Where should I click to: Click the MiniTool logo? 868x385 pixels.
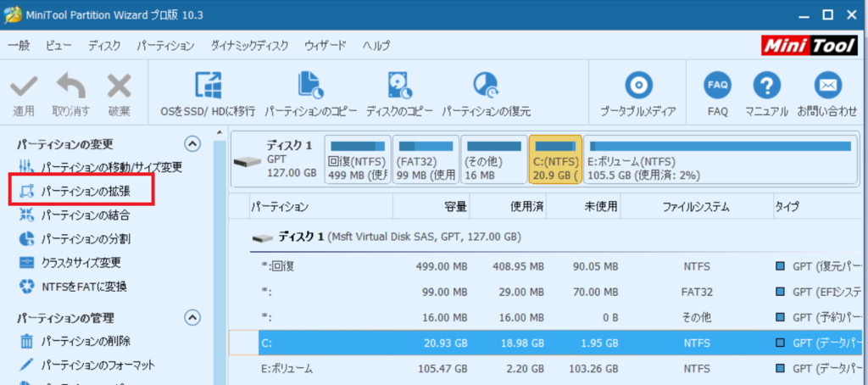coord(810,46)
